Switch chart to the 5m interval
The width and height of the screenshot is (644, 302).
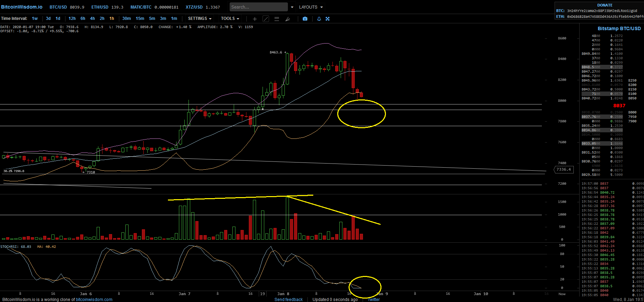coord(152,19)
